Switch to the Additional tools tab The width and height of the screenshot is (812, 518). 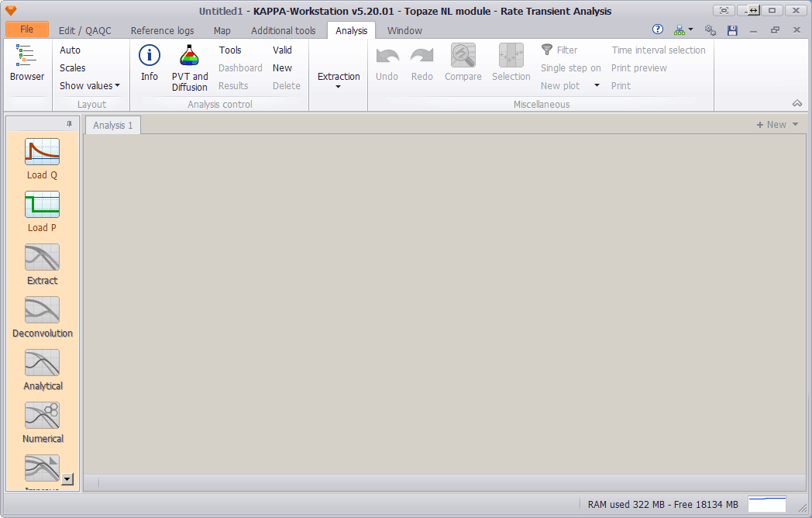point(284,30)
